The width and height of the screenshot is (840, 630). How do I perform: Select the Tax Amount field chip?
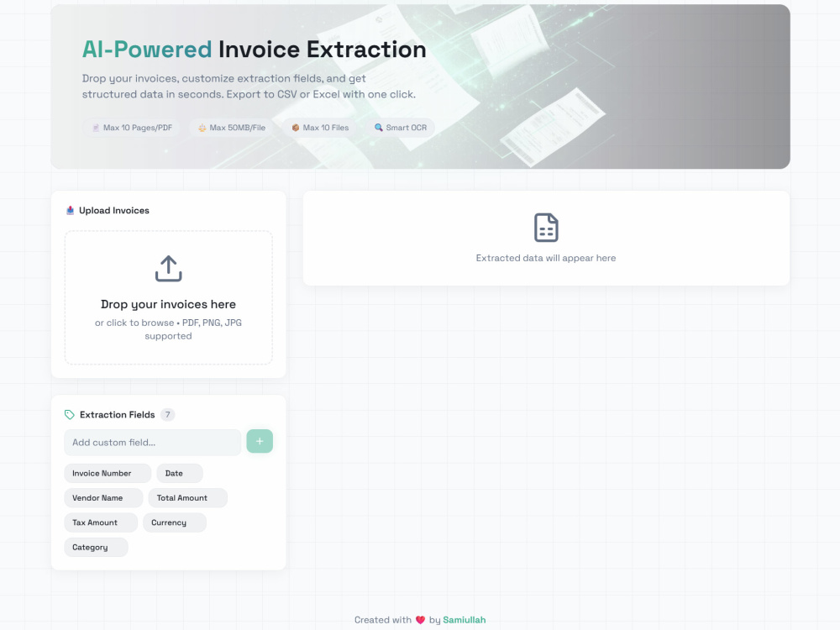point(101,522)
